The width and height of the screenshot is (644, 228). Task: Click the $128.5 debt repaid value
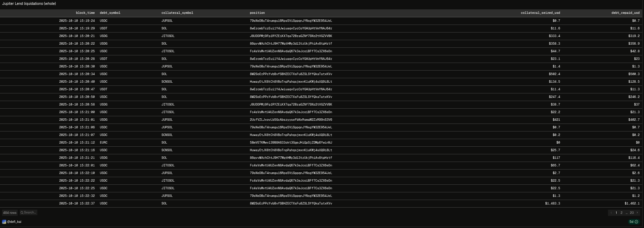[634, 82]
